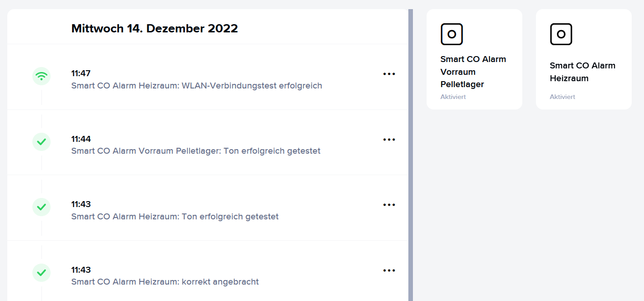Select the Heizraum korrekt angebracht entry
The width and height of the screenshot is (644, 301).
tap(165, 282)
